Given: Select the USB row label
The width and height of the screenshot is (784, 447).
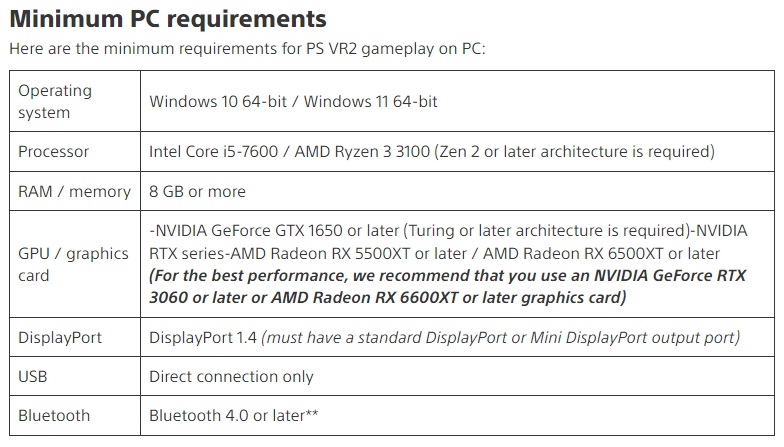Looking at the screenshot, I should (x=32, y=376).
